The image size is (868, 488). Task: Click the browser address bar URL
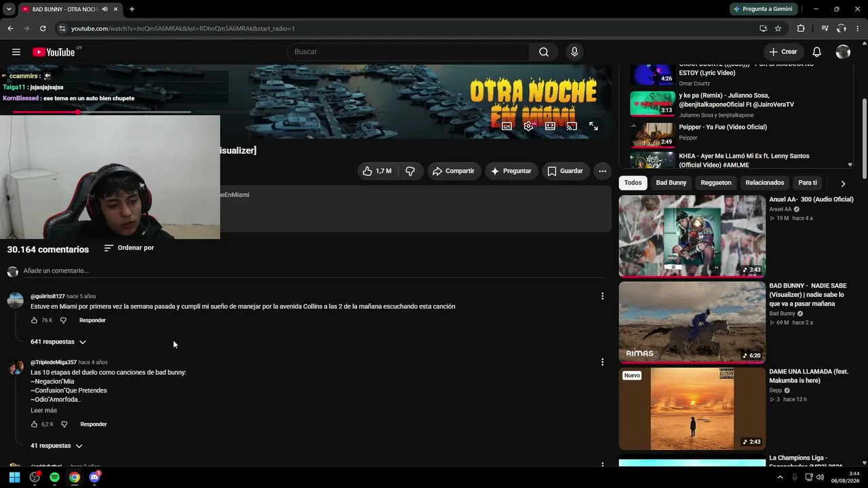click(183, 28)
